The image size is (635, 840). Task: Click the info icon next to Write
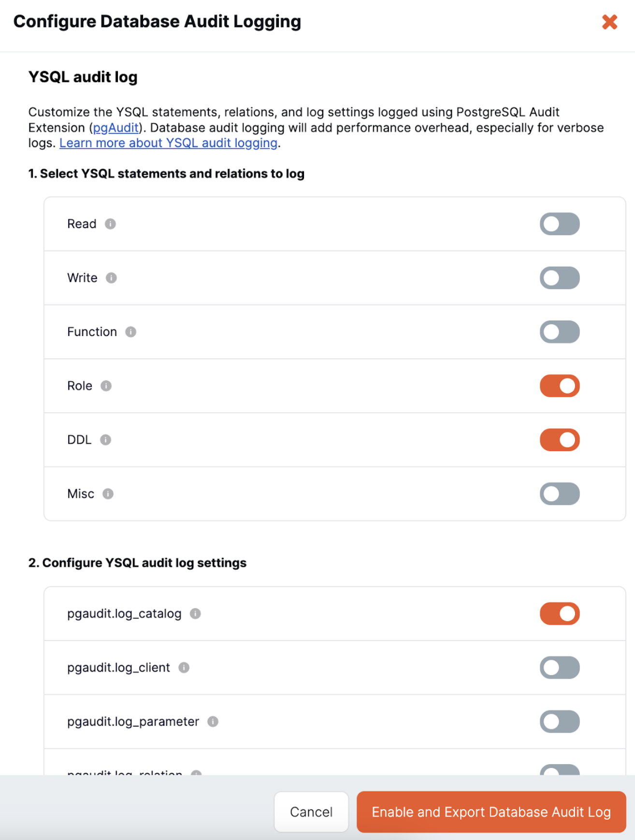(112, 278)
